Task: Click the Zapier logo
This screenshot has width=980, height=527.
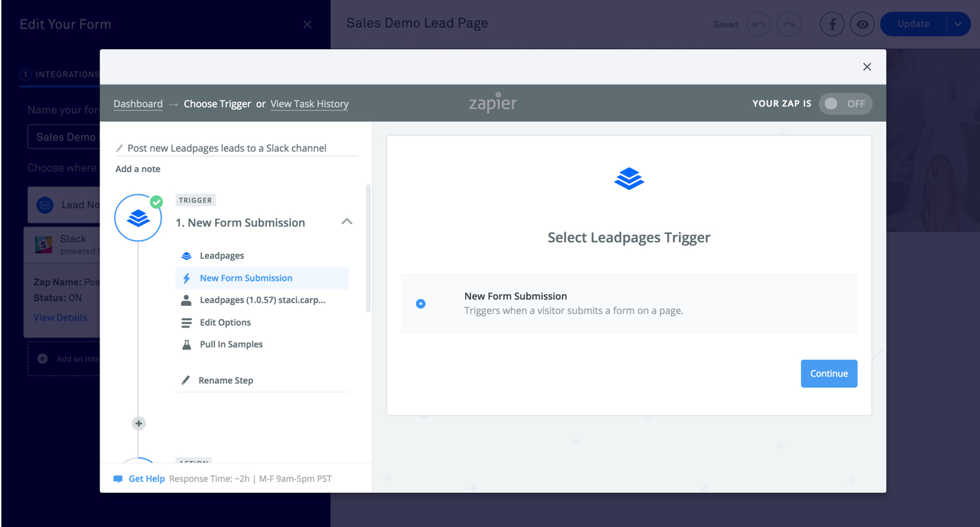Action: click(x=493, y=102)
